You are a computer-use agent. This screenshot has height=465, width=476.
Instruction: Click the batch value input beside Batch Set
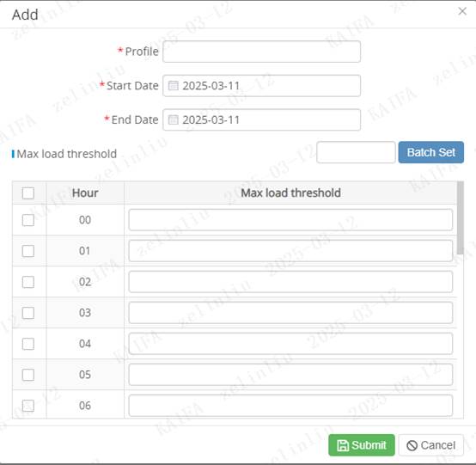tap(356, 152)
